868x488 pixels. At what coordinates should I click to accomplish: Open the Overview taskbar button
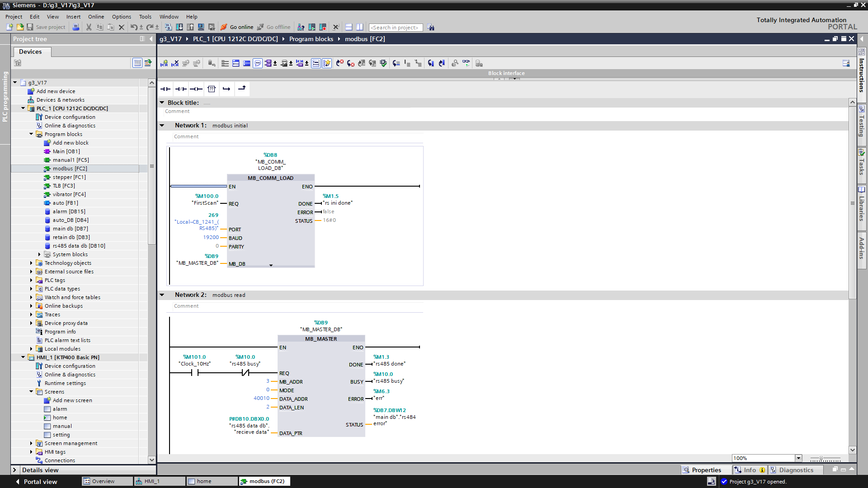pos(107,481)
